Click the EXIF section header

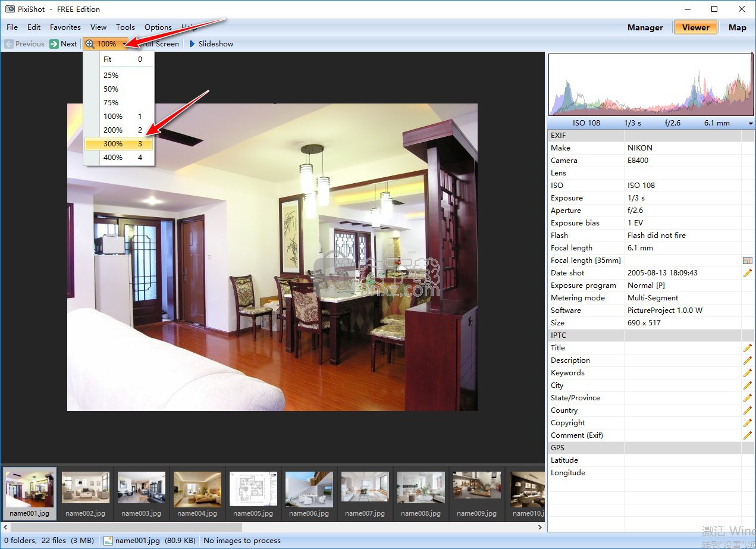tap(651, 136)
